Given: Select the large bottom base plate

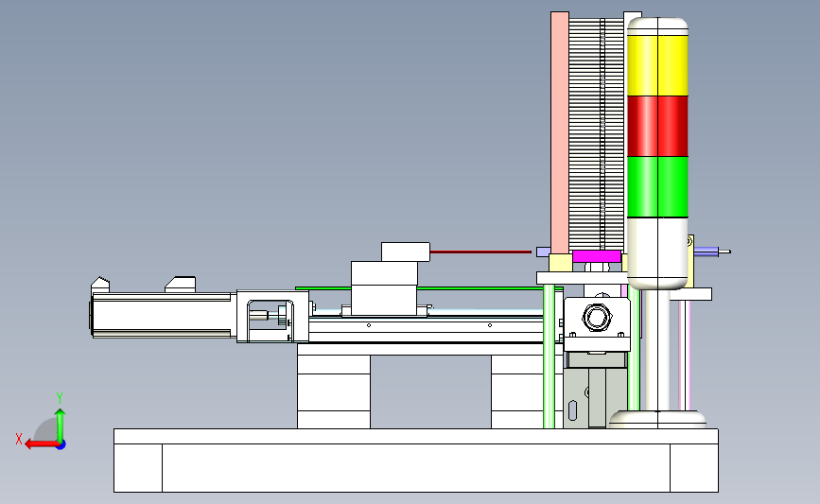Looking at the screenshot, I should (416, 461).
